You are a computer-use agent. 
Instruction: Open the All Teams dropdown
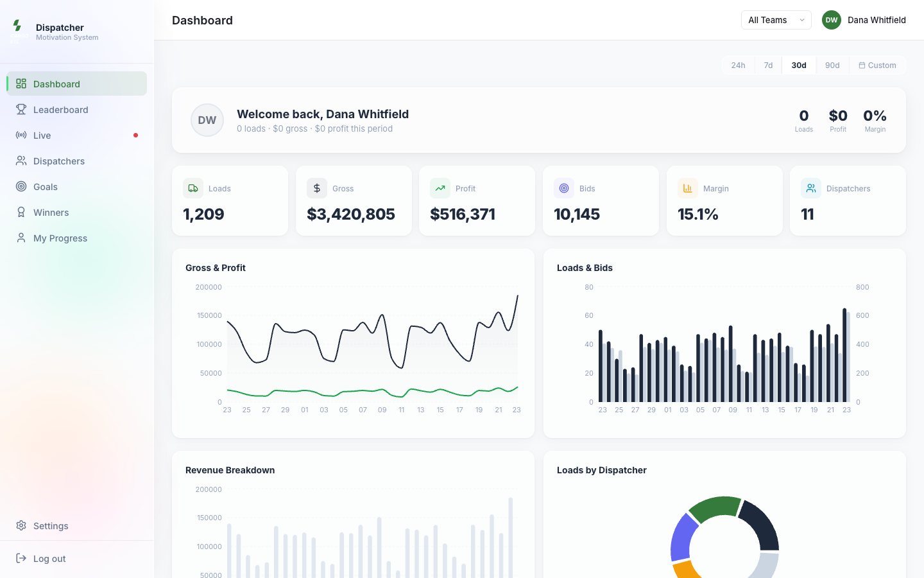(776, 20)
